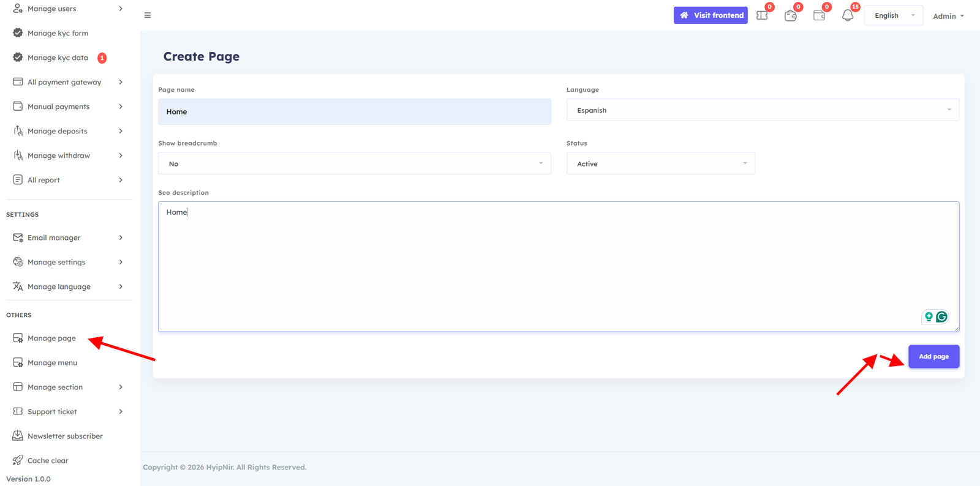Viewport: 980px width, 486px height.
Task: Expand Manage deposits chevron
Action: 121,131
